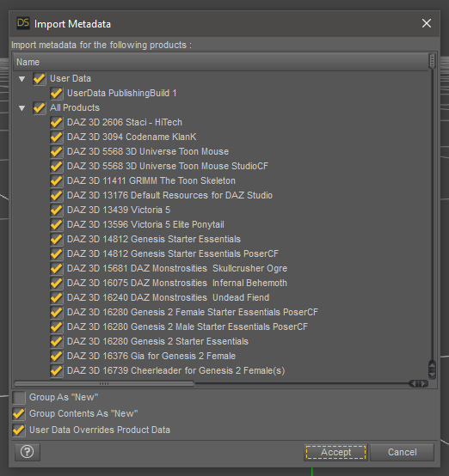The width and height of the screenshot is (449, 476).
Task: Close the Import Metadata dialog
Action: pyautogui.click(x=426, y=23)
